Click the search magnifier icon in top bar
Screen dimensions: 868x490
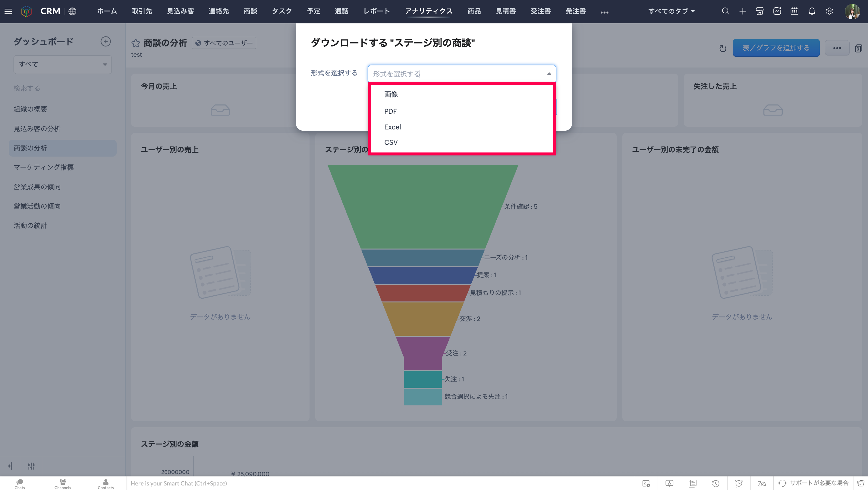pos(725,11)
